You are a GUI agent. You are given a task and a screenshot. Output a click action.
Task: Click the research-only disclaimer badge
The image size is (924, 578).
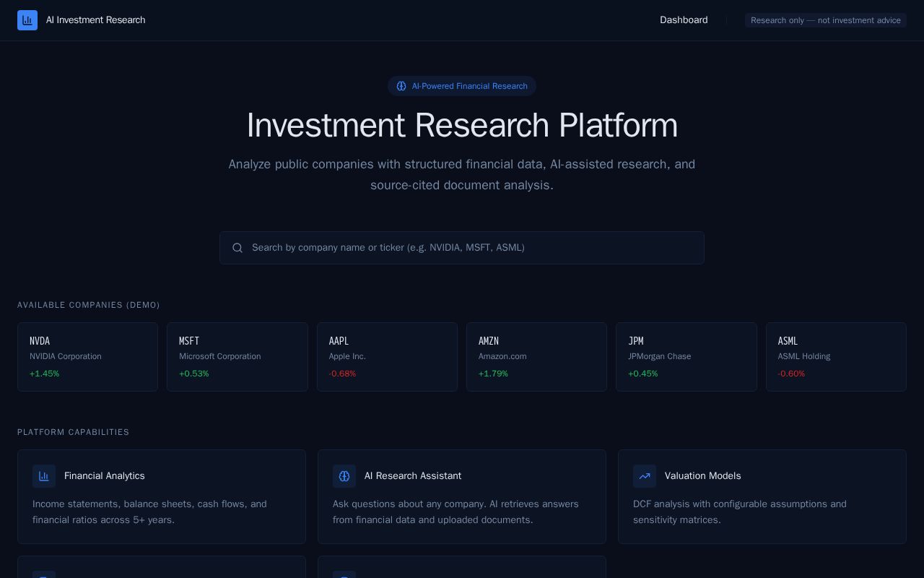tap(826, 20)
